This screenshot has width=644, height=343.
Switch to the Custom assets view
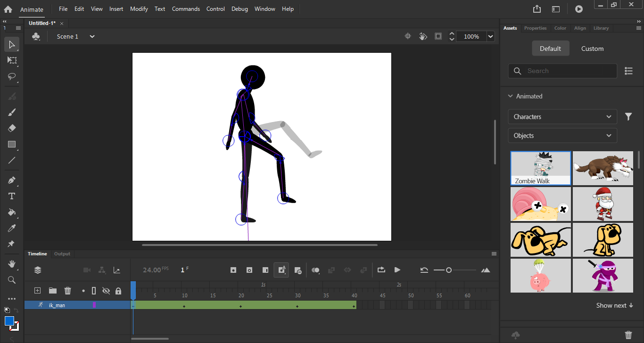point(592,48)
